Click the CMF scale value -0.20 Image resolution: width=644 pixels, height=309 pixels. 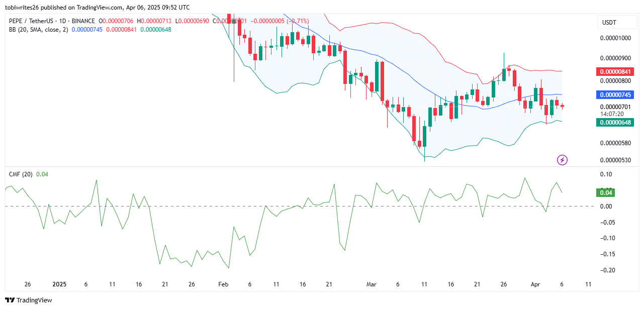(606, 270)
